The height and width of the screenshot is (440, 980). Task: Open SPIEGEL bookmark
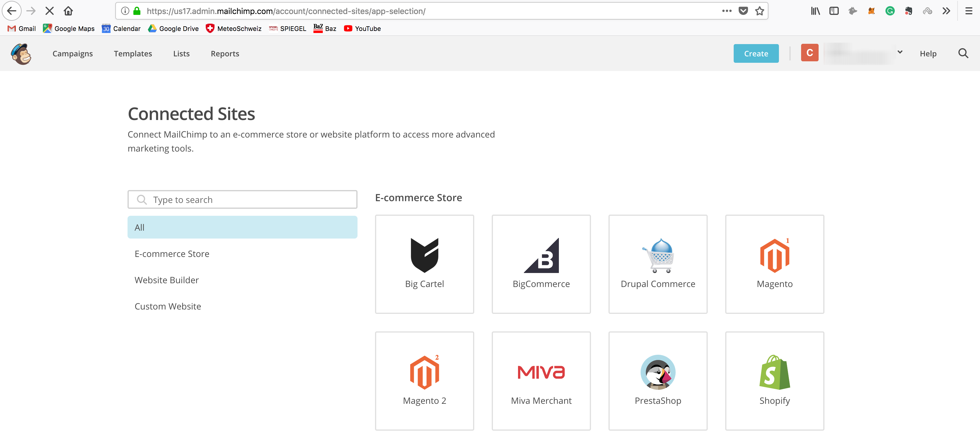coord(288,29)
